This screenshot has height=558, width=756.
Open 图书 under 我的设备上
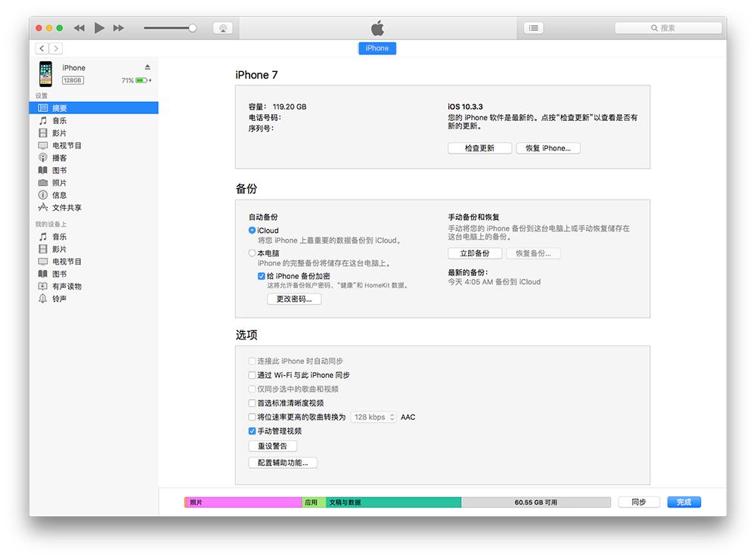tap(94, 274)
